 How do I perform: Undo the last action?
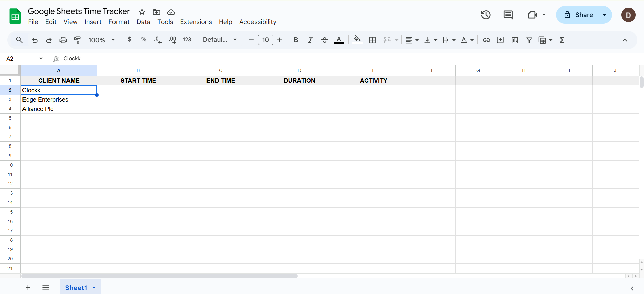point(35,40)
